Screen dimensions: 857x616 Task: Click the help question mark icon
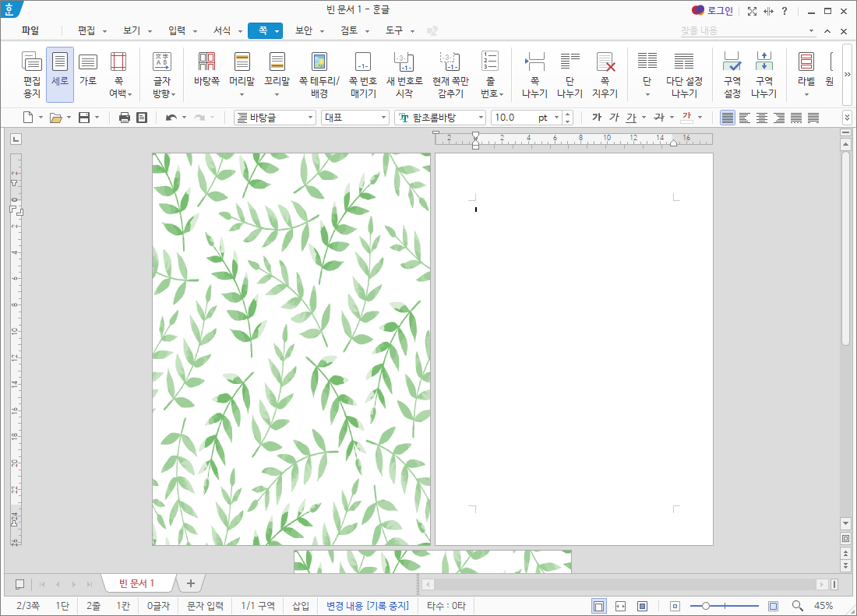tap(785, 11)
